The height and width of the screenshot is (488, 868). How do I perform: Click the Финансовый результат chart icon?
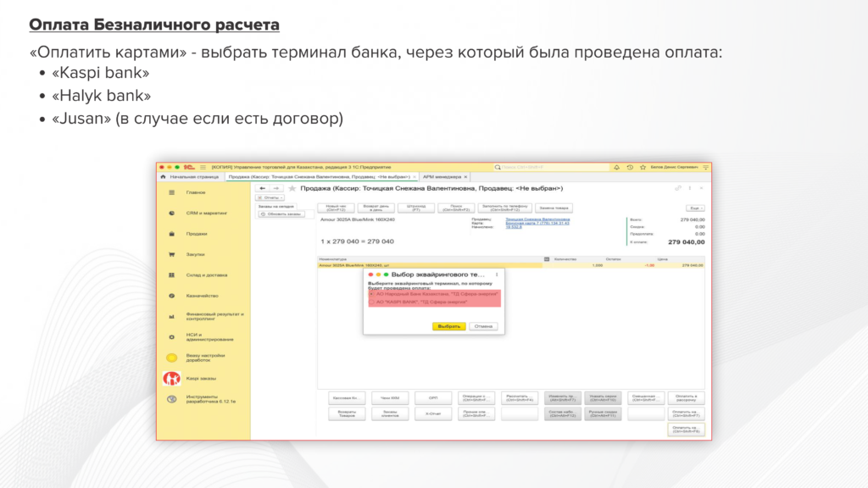click(171, 317)
